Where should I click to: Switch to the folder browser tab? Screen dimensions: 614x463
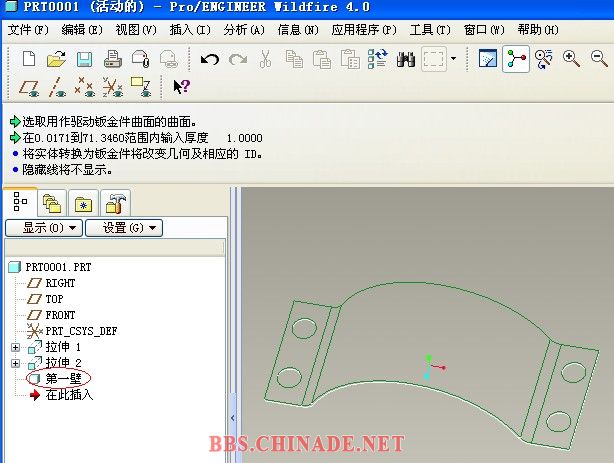[x=52, y=203]
